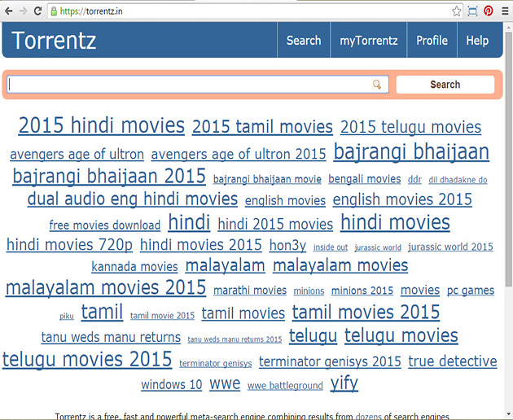Click the small 'piku' tag
513x420 pixels.
pyautogui.click(x=67, y=317)
